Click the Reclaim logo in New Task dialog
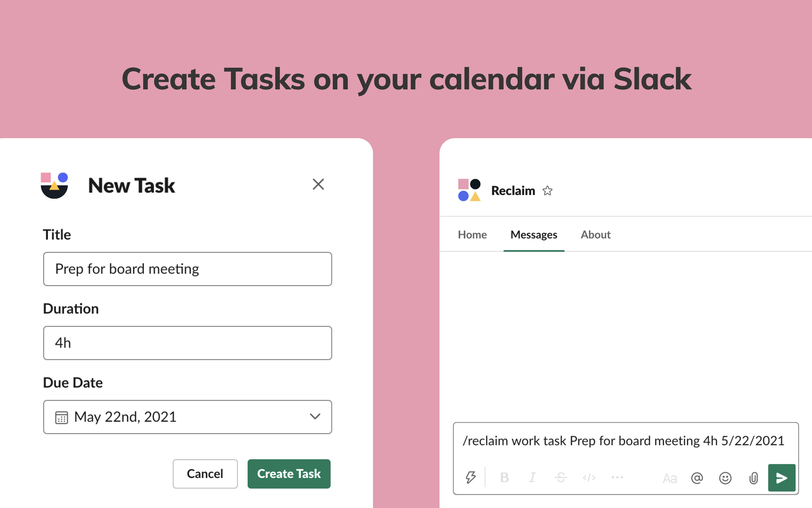812x508 pixels. point(54,185)
